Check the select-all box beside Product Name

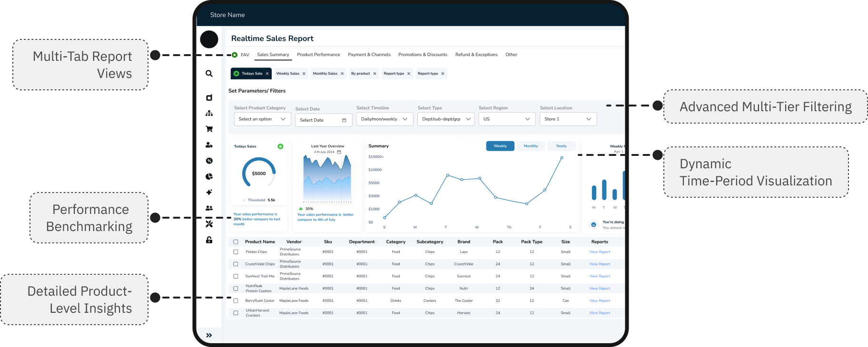pos(236,242)
